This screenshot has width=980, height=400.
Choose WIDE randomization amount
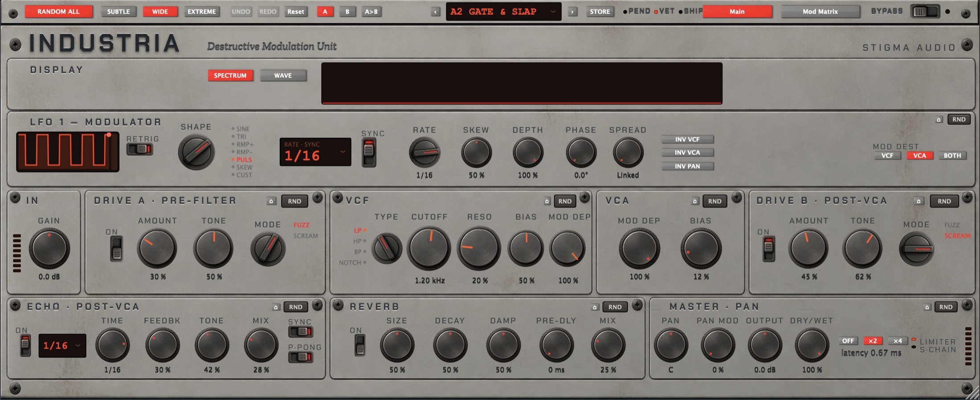pyautogui.click(x=160, y=12)
